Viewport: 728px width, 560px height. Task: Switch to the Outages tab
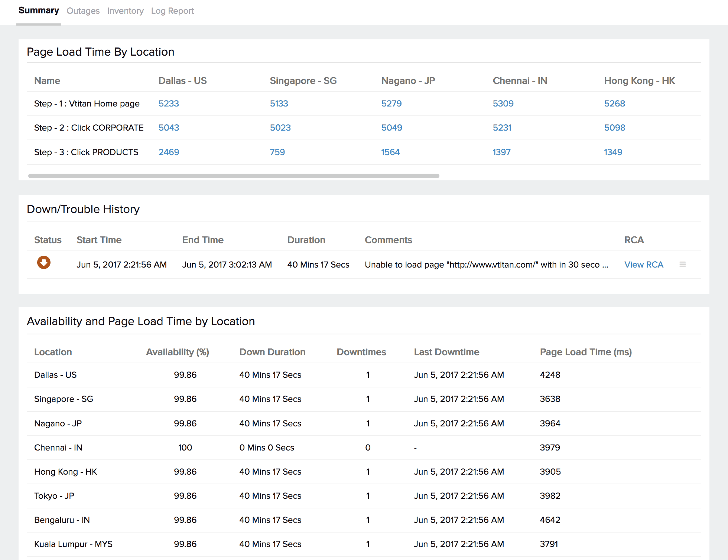(83, 11)
